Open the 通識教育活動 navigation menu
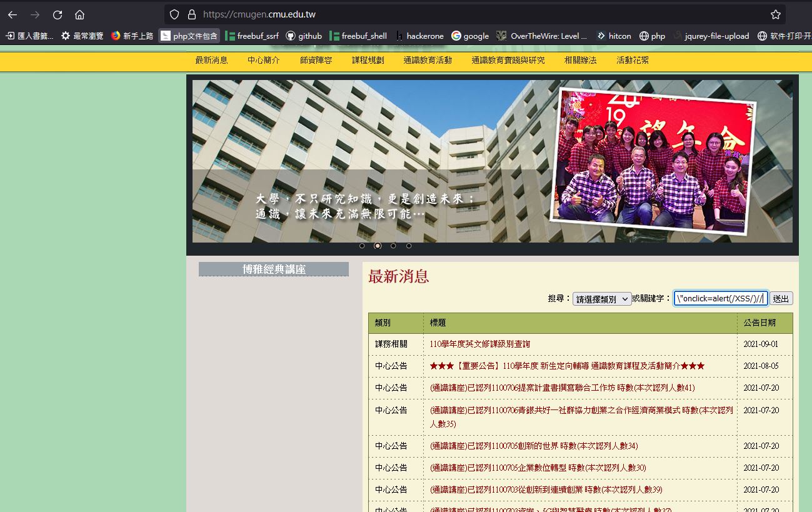Viewport: 812px width, 512px height. pyautogui.click(x=428, y=61)
